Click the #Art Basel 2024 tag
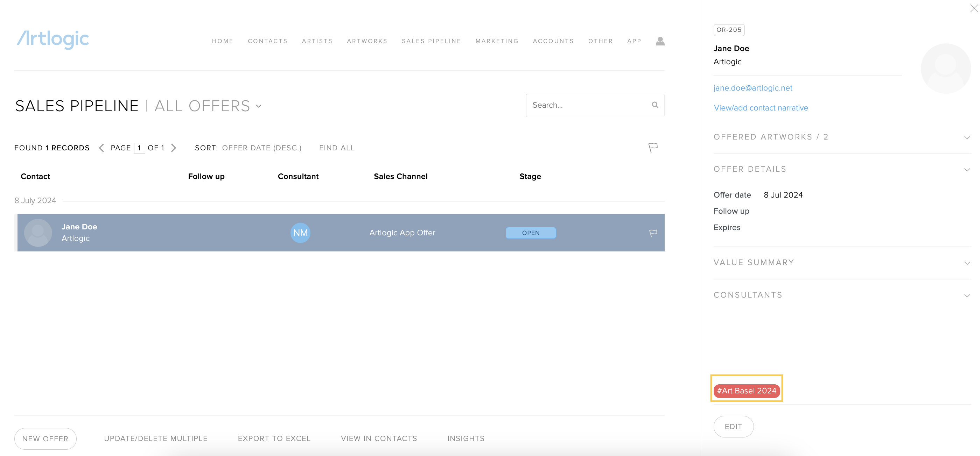The width and height of the screenshot is (980, 456). pos(747,391)
